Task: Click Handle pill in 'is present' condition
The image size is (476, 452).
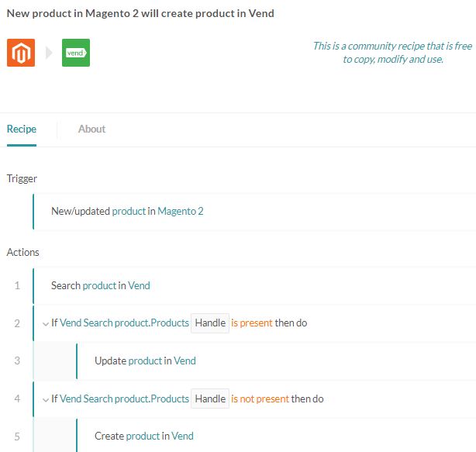Action: click(x=210, y=323)
